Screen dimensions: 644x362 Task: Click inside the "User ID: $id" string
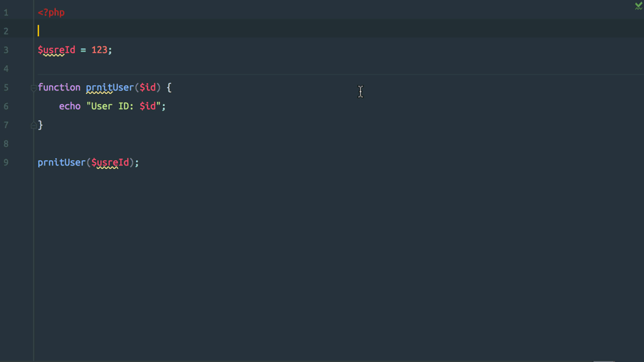pos(123,107)
